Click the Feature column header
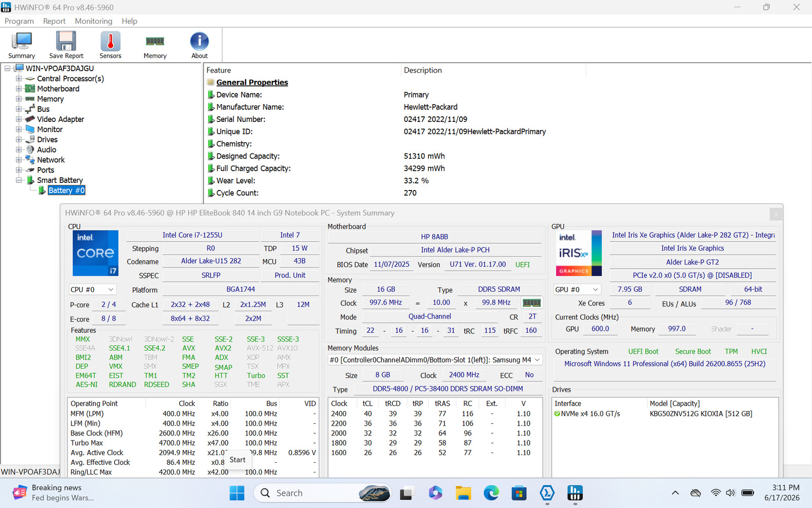This screenshot has width=812, height=508. [302, 70]
